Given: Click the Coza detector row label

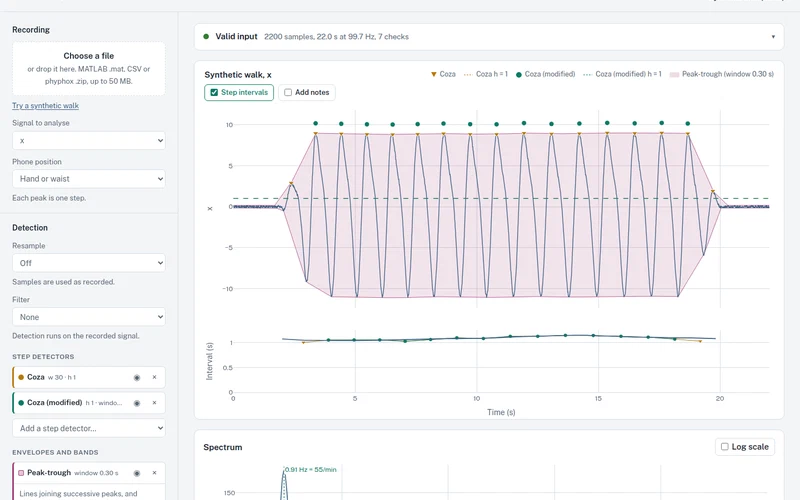Looking at the screenshot, I should [36, 377].
